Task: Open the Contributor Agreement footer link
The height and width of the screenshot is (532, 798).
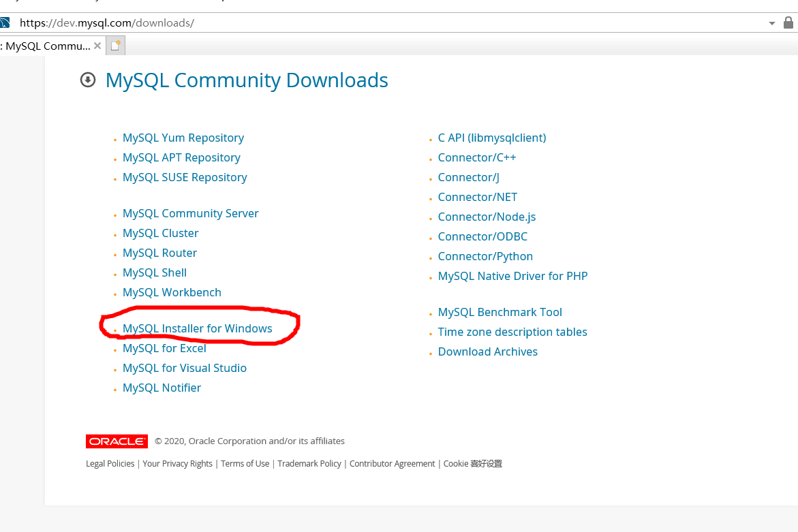Action: tap(393, 464)
